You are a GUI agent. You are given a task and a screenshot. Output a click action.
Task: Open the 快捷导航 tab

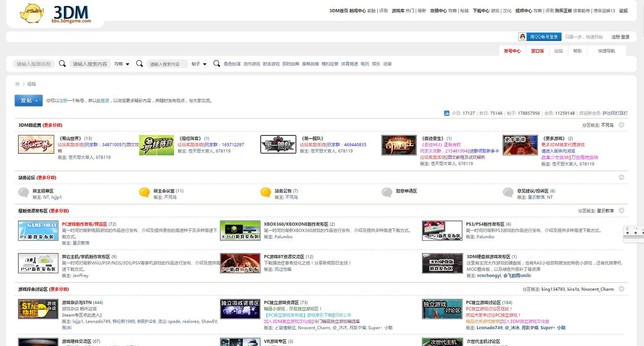pyautogui.click(x=606, y=51)
